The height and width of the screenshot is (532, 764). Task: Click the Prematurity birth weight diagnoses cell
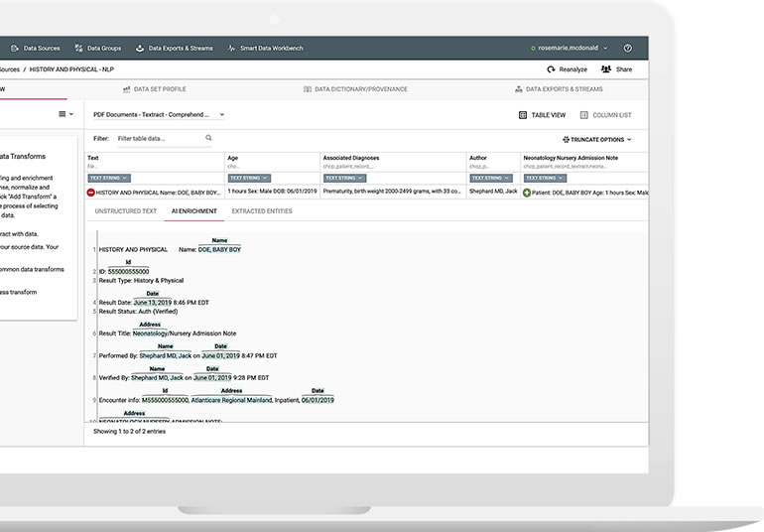pos(392,192)
